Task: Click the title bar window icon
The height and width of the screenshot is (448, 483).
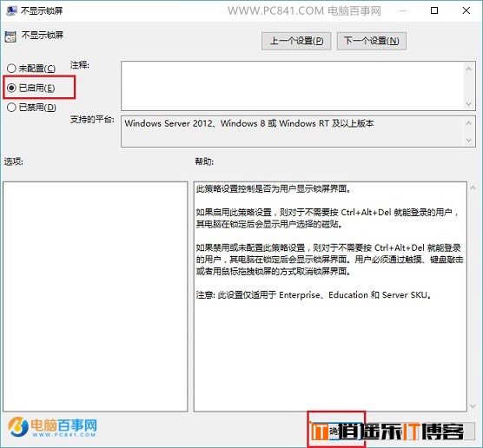Action: (11, 10)
